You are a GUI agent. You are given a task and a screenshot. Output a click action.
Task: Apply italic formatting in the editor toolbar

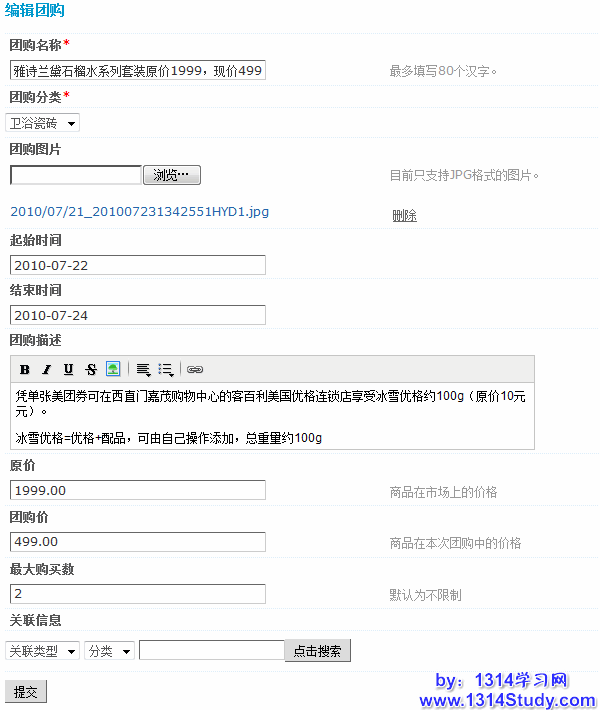46,369
